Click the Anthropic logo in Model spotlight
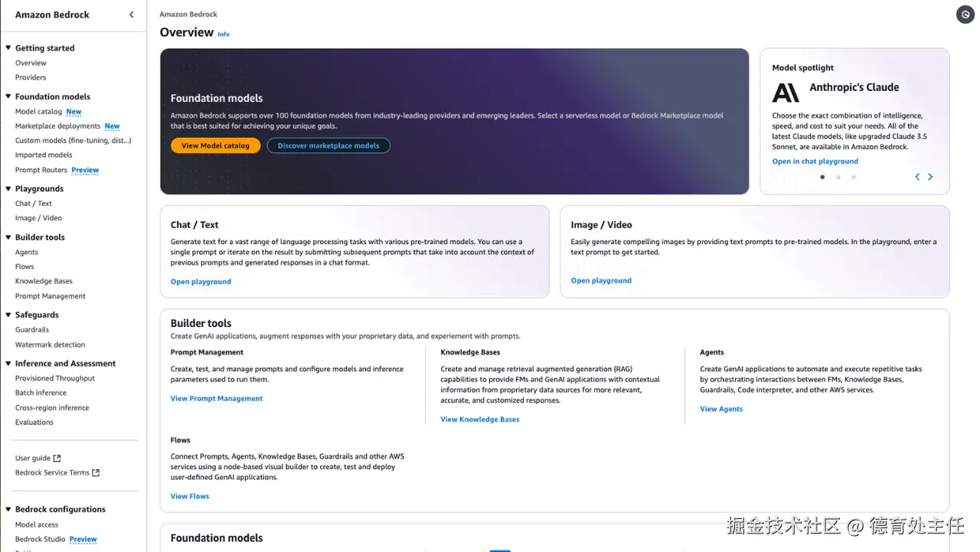 tap(786, 93)
